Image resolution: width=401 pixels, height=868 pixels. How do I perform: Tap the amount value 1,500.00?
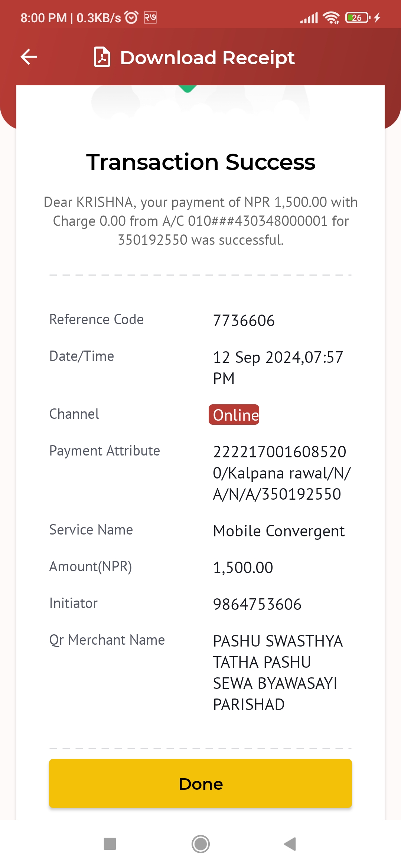point(243,568)
